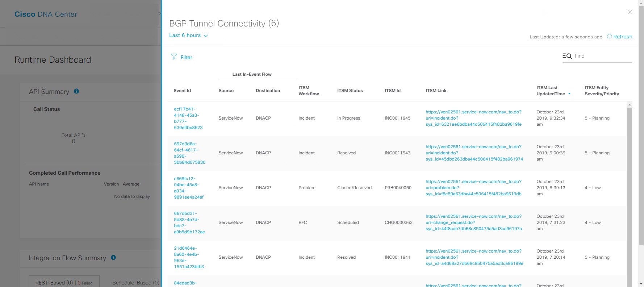Select ITSM Id PRB0040050
The image size is (644, 287).
click(398, 188)
